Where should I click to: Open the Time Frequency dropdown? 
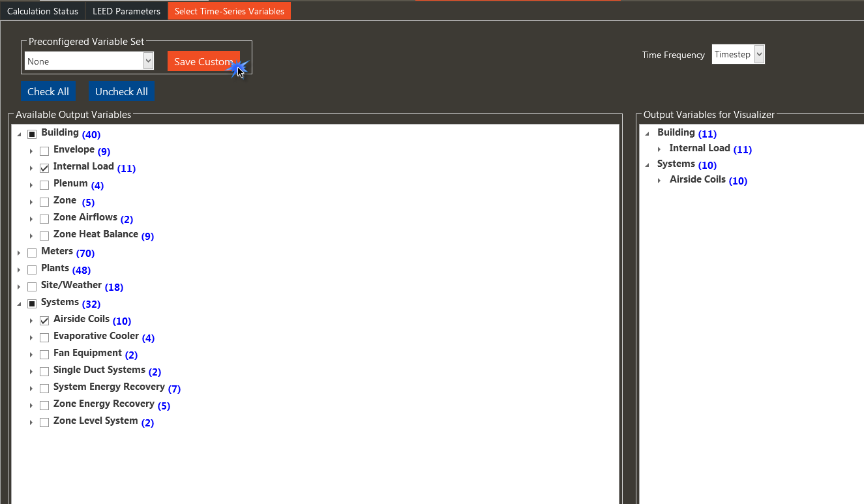pyautogui.click(x=758, y=55)
